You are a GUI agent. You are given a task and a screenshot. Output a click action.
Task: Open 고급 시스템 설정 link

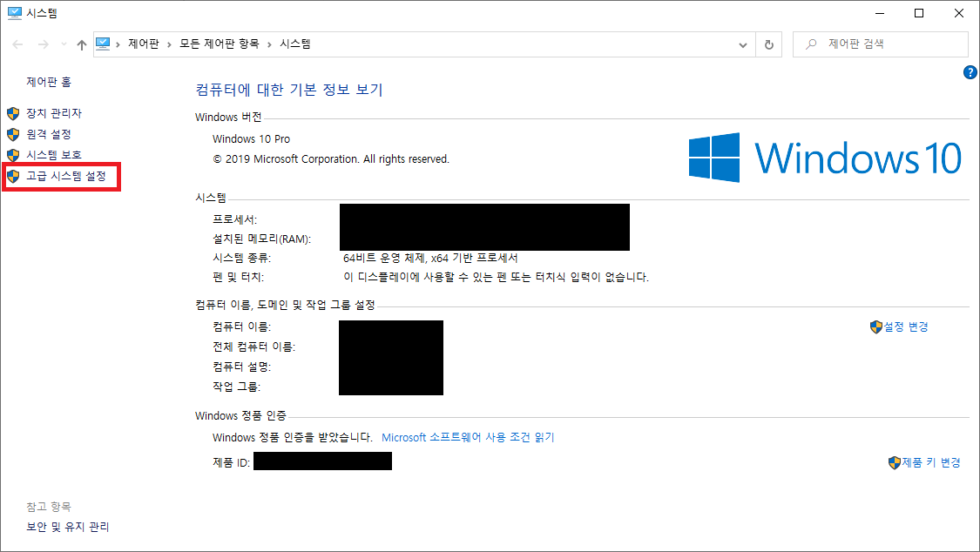click(66, 176)
